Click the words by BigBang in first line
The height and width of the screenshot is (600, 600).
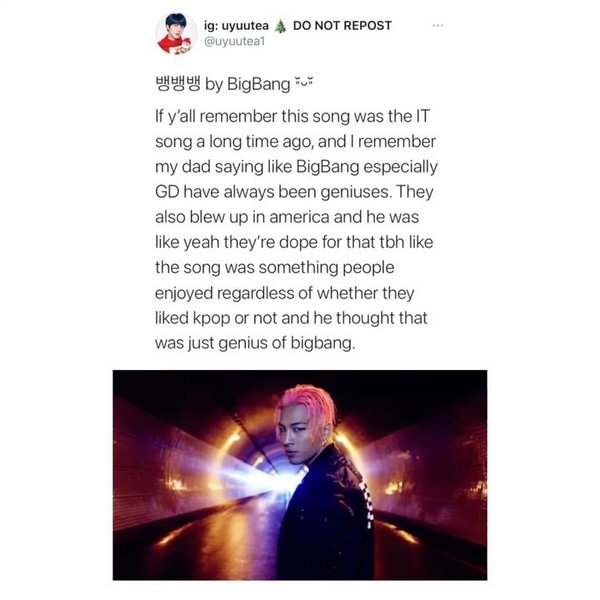(x=248, y=84)
